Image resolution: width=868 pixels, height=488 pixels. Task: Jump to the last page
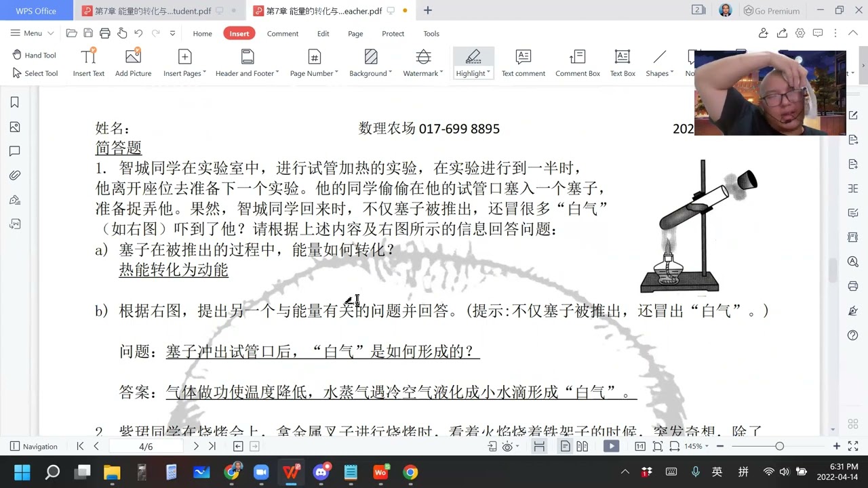coord(212,446)
